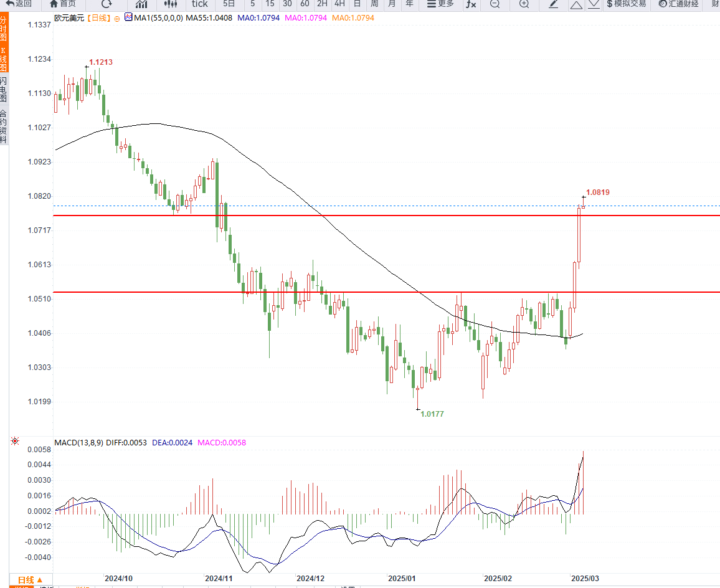Open 模拟交易 simulated trading

tap(627, 4)
